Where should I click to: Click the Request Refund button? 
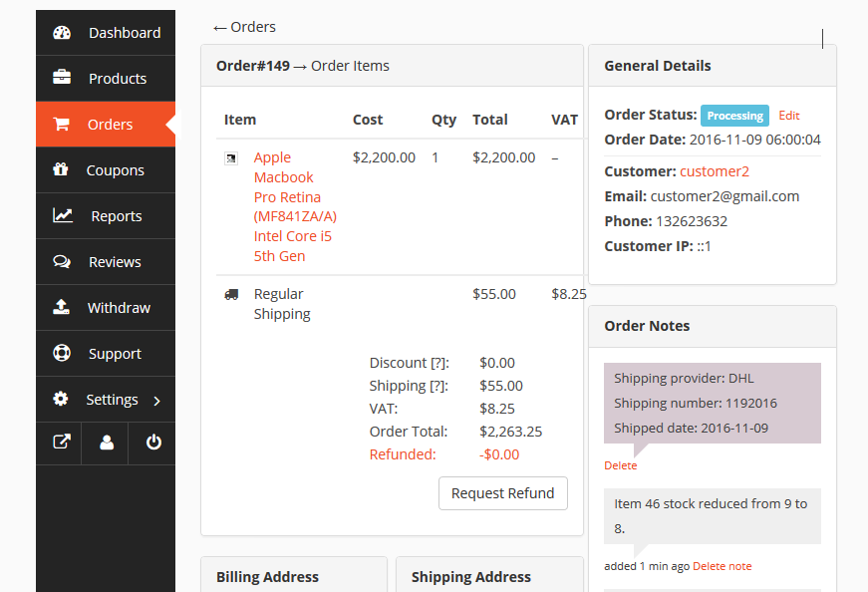[x=502, y=493]
